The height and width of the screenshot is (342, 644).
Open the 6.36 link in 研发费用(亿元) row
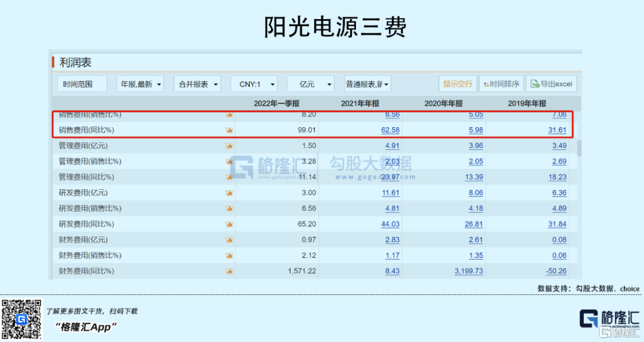point(559,193)
